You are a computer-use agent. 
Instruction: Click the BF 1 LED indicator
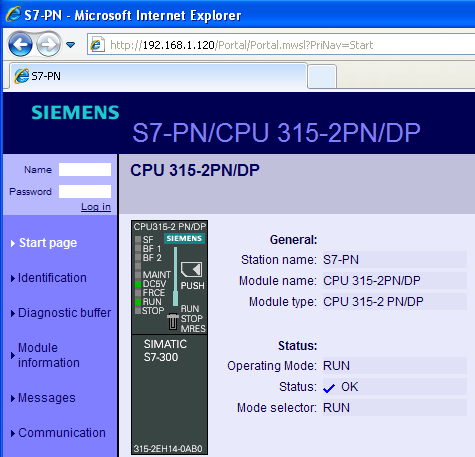click(x=138, y=248)
